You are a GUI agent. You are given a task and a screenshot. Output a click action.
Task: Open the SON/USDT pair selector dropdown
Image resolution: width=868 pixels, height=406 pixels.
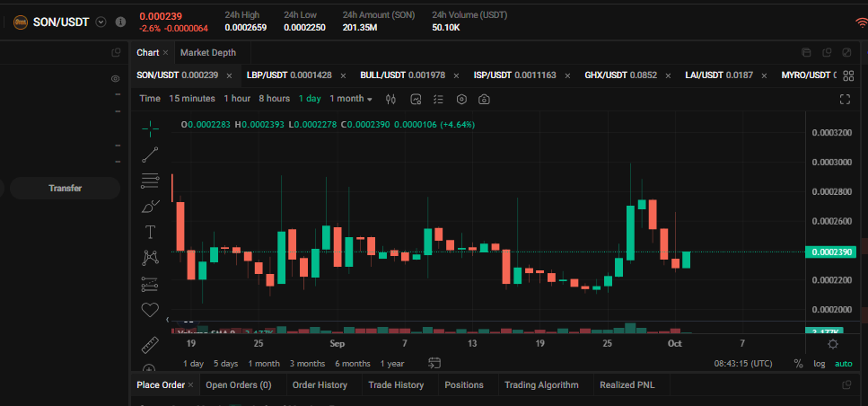[x=101, y=22]
